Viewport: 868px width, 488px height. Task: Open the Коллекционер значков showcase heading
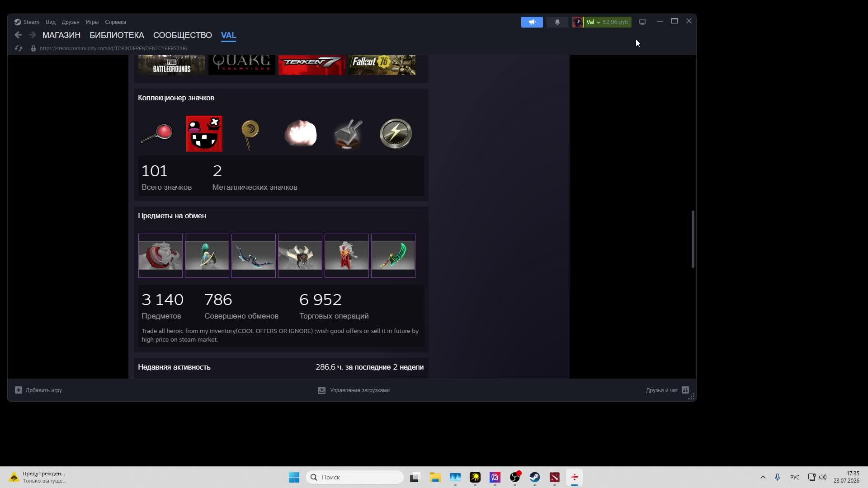[176, 98]
